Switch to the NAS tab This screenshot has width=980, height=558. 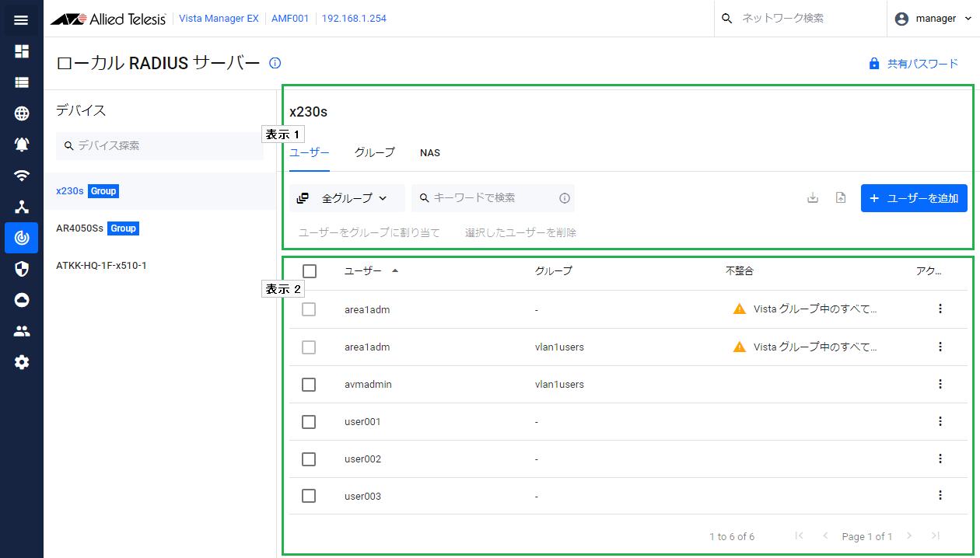[x=429, y=153]
